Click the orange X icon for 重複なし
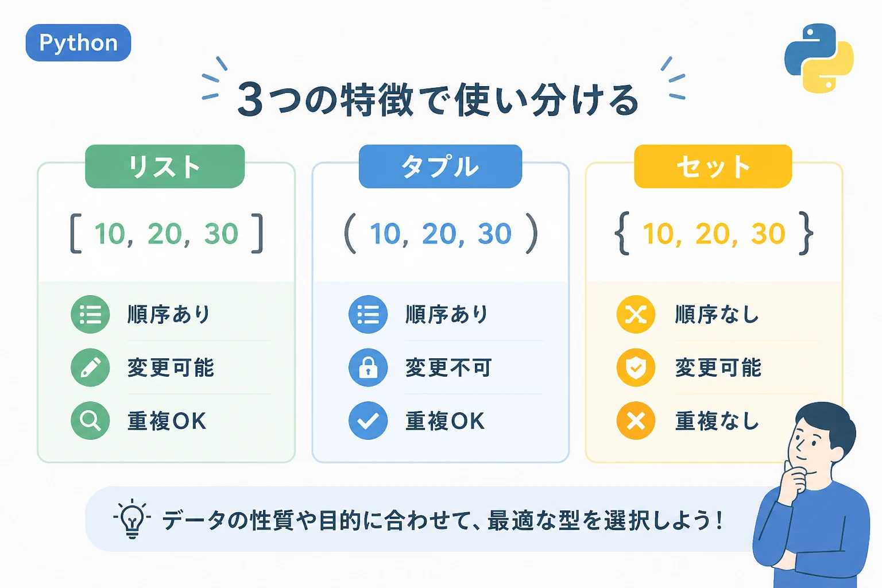882x588 pixels. [636, 421]
